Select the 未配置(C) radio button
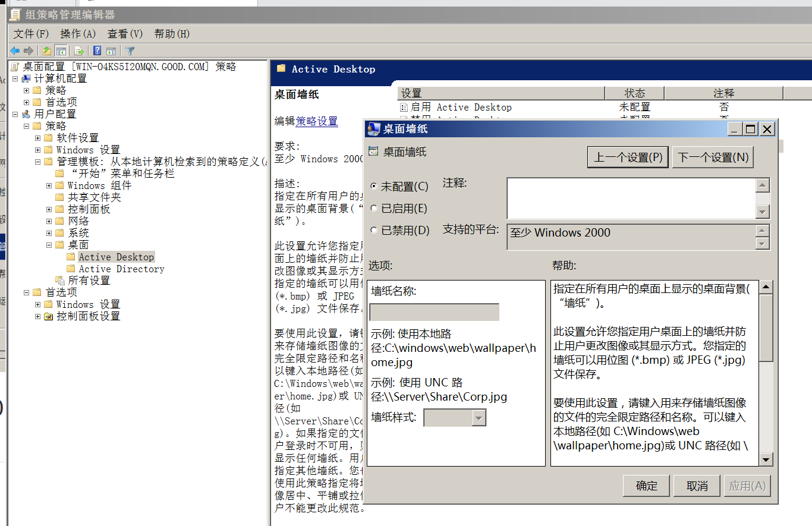 click(x=373, y=186)
